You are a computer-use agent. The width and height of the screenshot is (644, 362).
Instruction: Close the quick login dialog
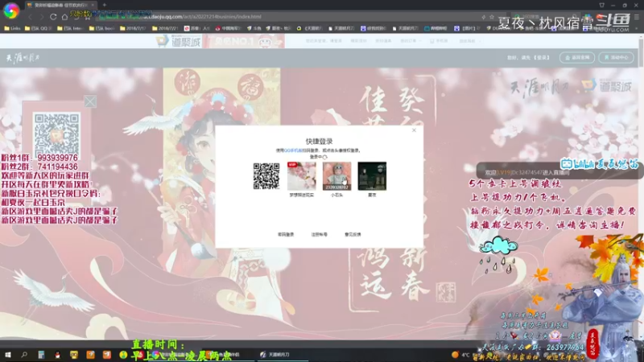(x=414, y=130)
